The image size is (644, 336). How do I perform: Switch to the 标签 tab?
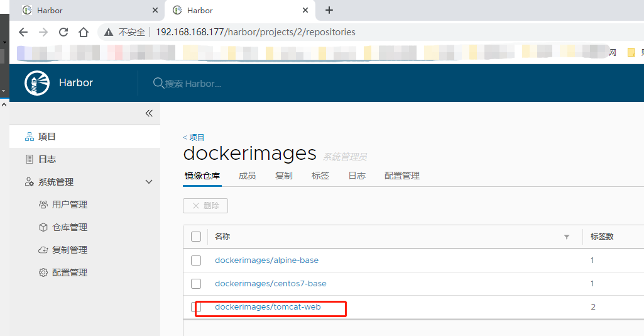[x=320, y=176]
